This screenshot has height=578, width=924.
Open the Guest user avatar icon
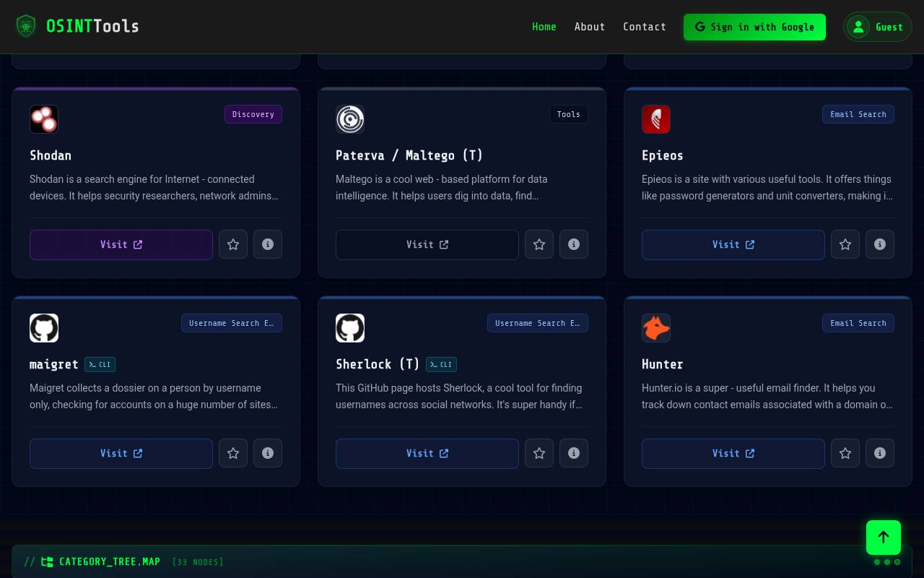(x=858, y=27)
